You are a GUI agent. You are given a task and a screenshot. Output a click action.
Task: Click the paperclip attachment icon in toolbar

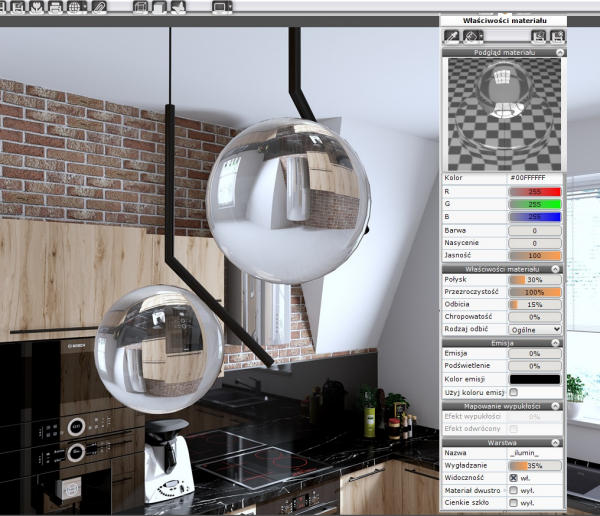point(99,7)
